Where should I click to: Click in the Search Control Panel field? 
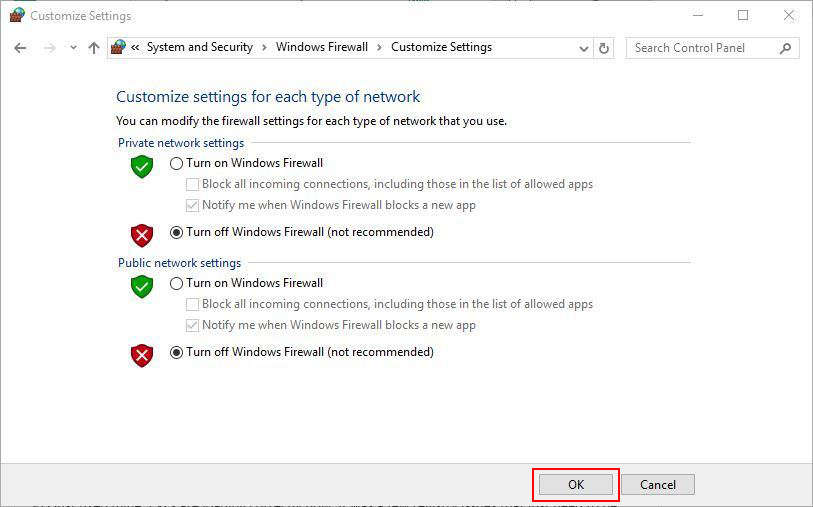(704, 48)
